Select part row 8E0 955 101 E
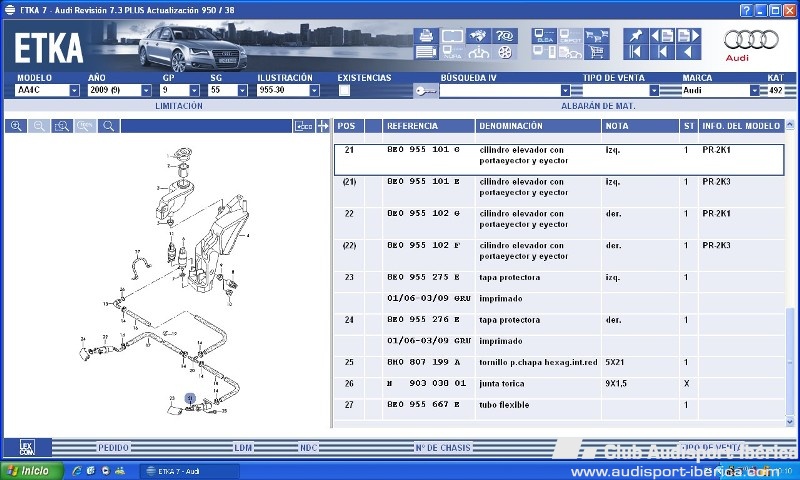The width and height of the screenshot is (800, 480). tap(559, 192)
